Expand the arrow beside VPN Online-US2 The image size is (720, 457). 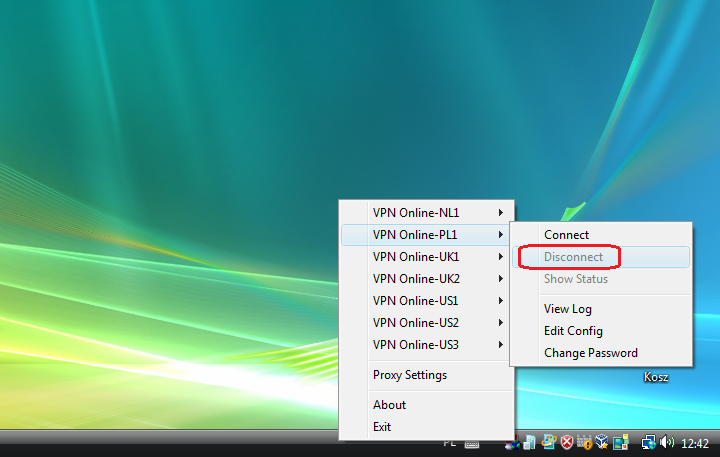(x=501, y=323)
